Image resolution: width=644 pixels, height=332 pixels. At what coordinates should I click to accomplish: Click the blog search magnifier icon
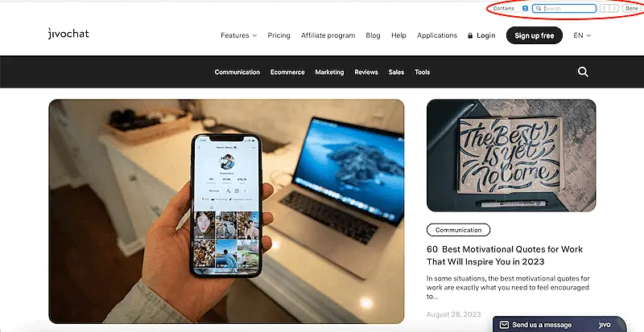coord(583,72)
